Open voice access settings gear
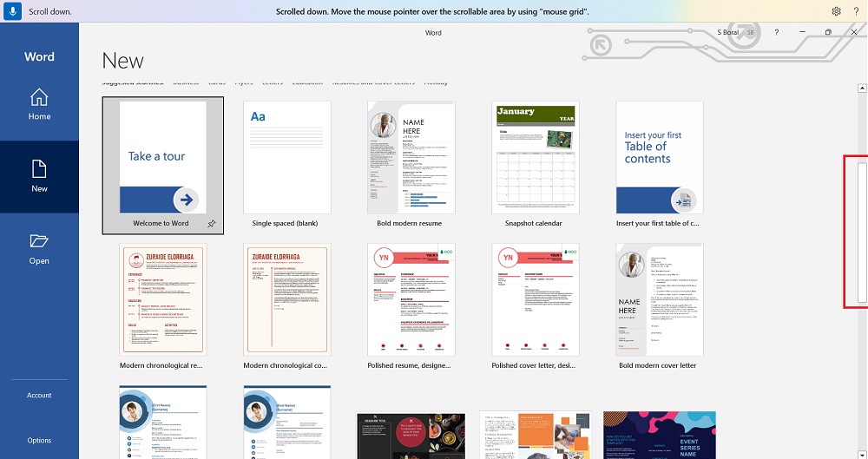868x459 pixels. (837, 11)
